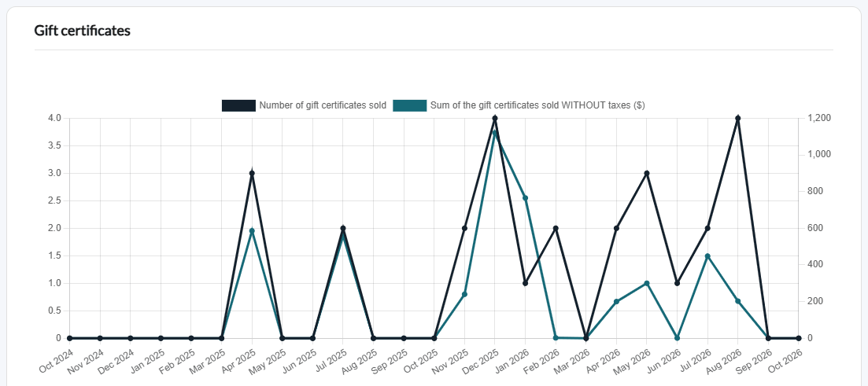
Task: Click the '4.0' left axis value
Action: [x=57, y=118]
